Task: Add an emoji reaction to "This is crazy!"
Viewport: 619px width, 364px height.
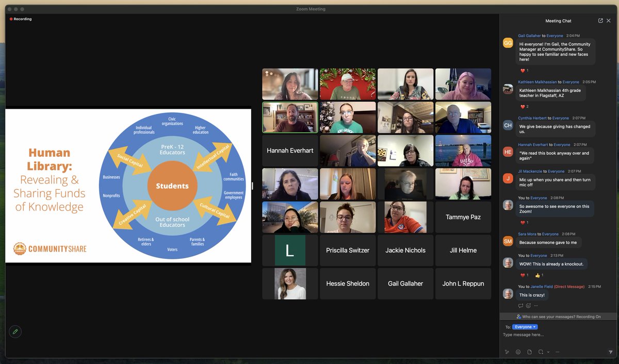Action: coord(528,305)
